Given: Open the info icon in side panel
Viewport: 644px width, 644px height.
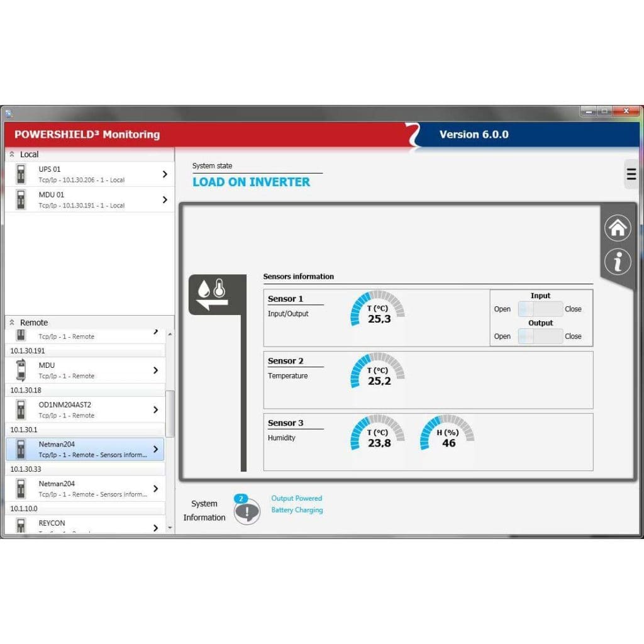Looking at the screenshot, I should pos(618,261).
